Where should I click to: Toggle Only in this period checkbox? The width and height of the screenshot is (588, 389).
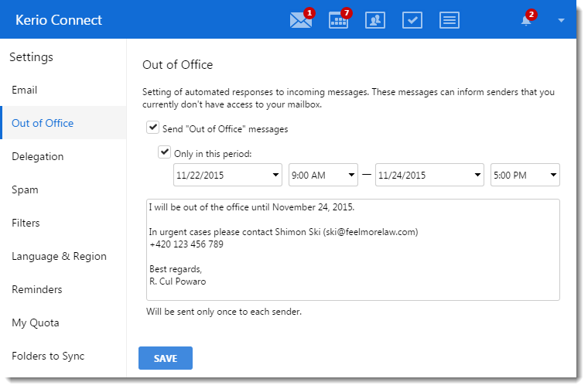164,152
